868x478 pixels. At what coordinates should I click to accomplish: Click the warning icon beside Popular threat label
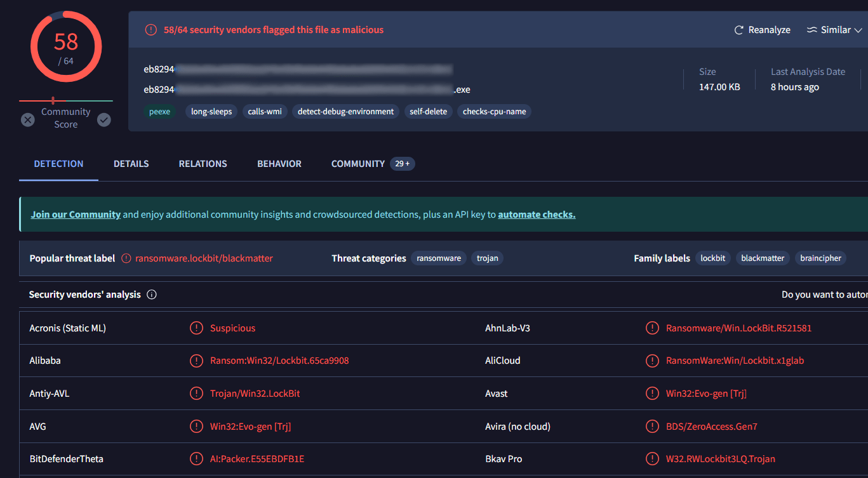[126, 258]
